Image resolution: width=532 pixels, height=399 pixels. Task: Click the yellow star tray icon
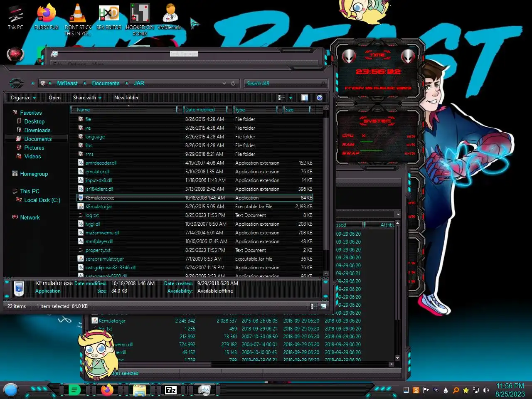coord(466,390)
